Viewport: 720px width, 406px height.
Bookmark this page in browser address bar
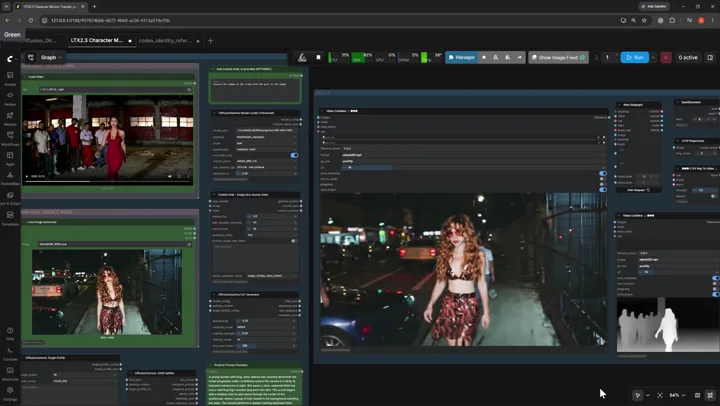pyautogui.click(x=644, y=20)
